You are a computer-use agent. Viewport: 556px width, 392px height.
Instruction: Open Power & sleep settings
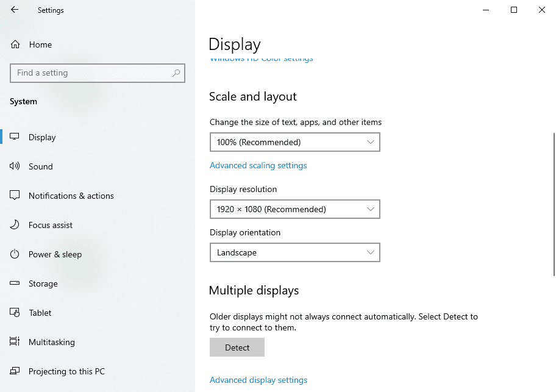(55, 254)
